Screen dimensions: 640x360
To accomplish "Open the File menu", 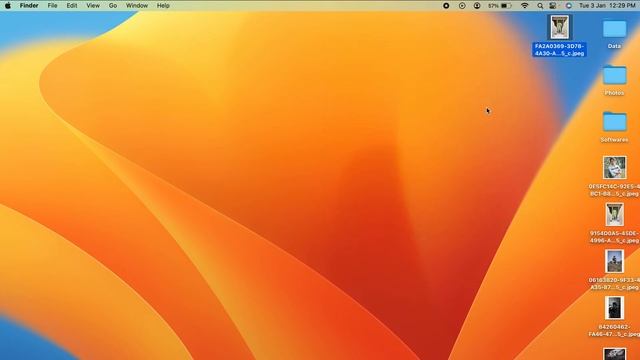I will 52,6.
